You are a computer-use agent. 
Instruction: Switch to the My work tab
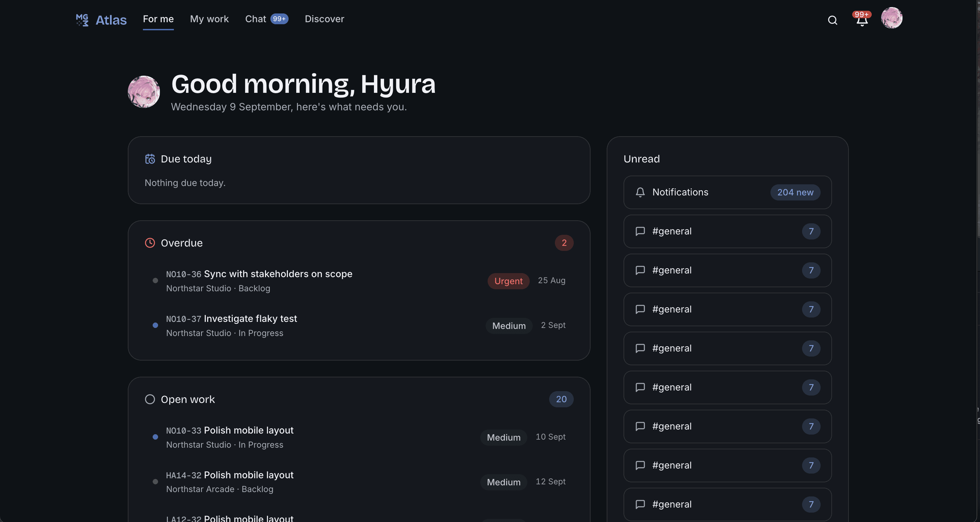click(209, 18)
